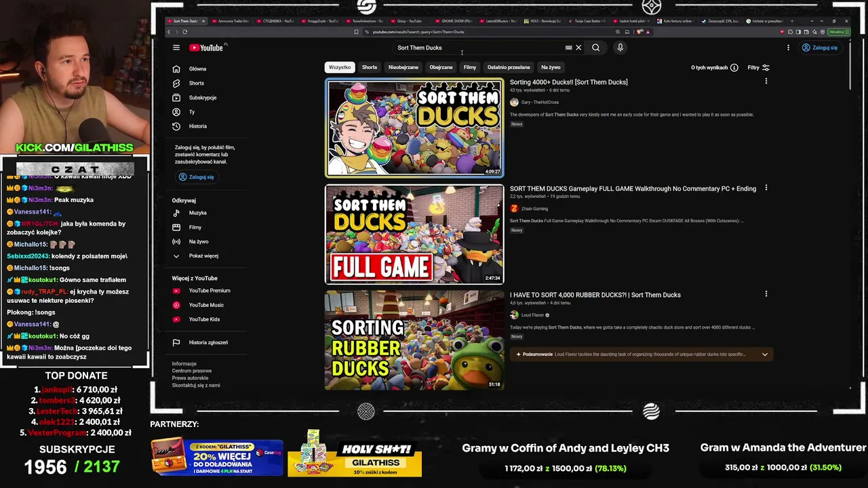
Task: Open the on-screen keyboard icon in search box
Action: pyautogui.click(x=568, y=47)
